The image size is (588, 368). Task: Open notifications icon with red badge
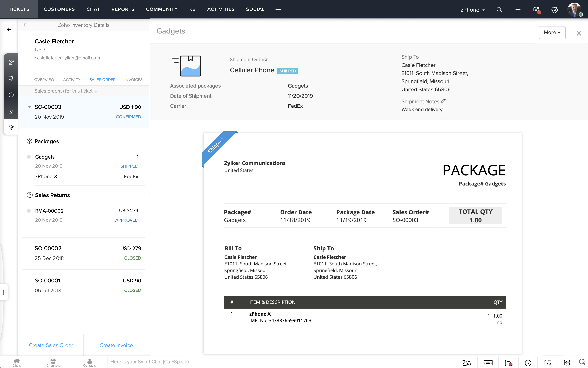[x=536, y=10]
